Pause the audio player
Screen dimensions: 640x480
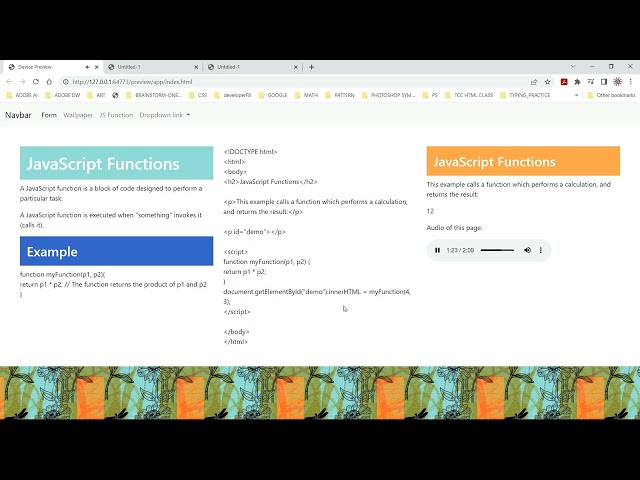point(437,250)
